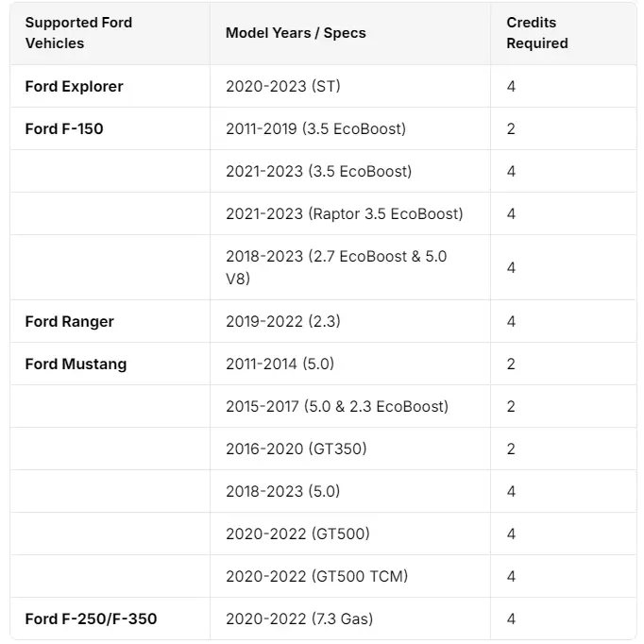Viewport: 644px width, 644px height.
Task: Select the Ford Ranger vehicle cell
Action: click(x=70, y=321)
